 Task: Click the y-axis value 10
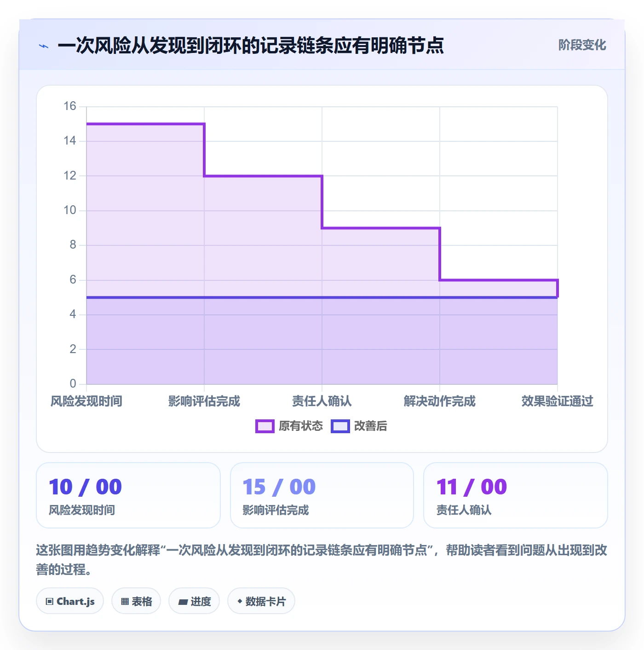tap(70, 210)
